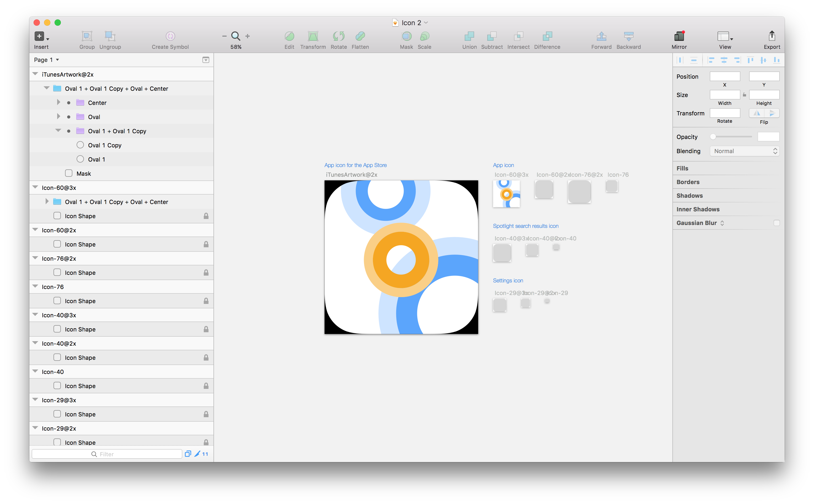Select the Oval 1 Copy layer
Screen dimensions: 814x504
click(104, 145)
